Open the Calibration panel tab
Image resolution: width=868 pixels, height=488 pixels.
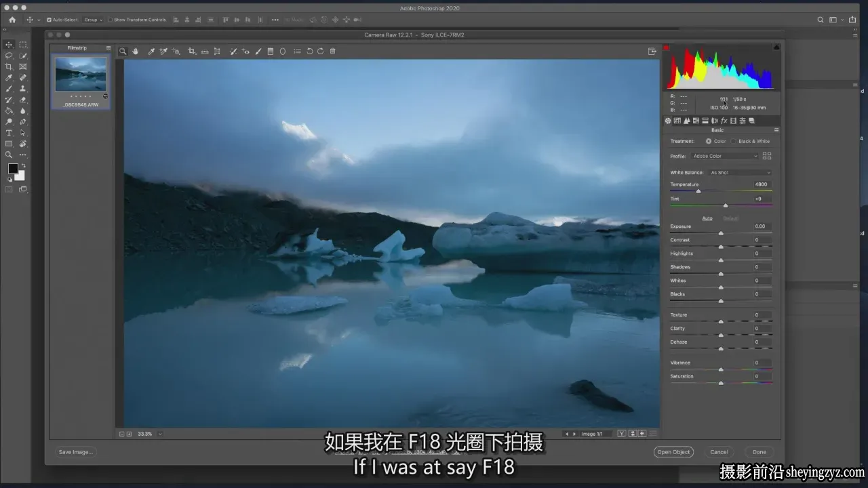pos(733,121)
